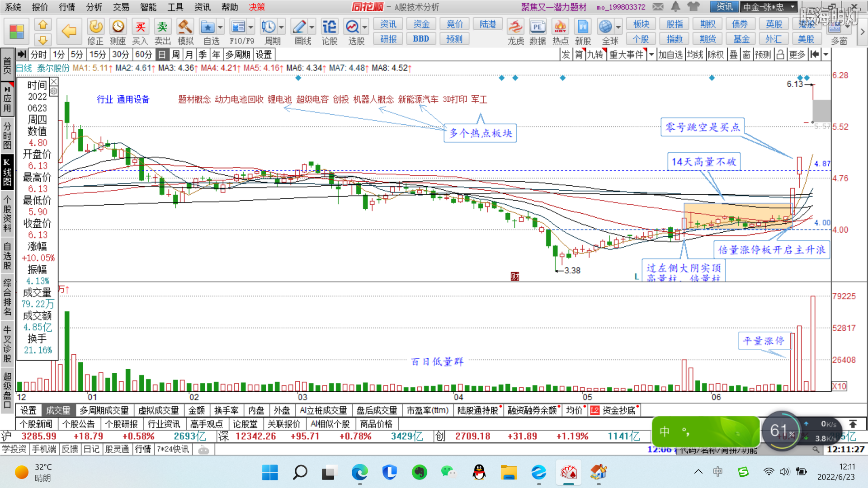
Task: Click the down arrow navigation icon
Action: tap(43, 40)
